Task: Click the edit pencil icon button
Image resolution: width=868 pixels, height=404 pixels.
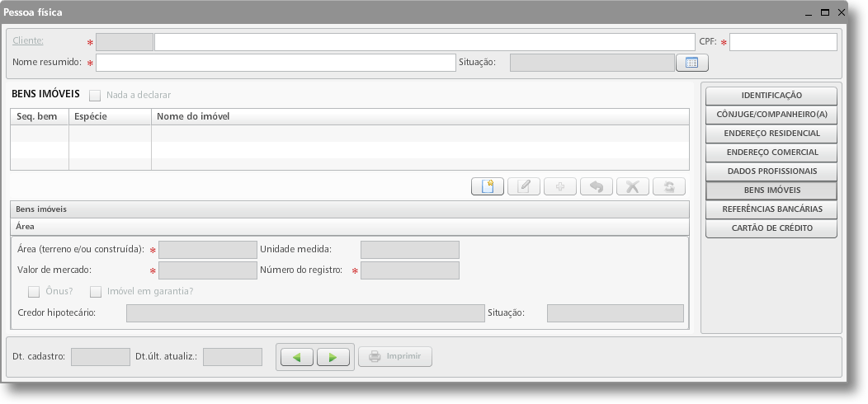Action: click(524, 186)
